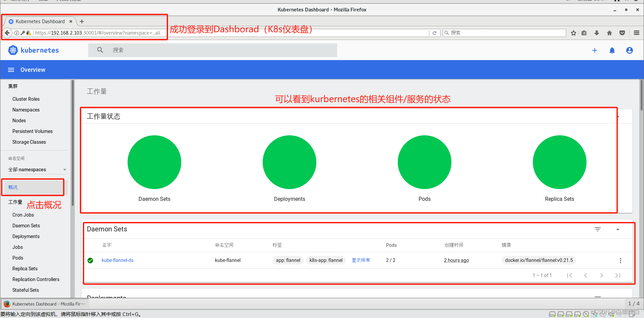Click 显示所有 to show all labels
The width and height of the screenshot is (644, 318).
(x=361, y=260)
